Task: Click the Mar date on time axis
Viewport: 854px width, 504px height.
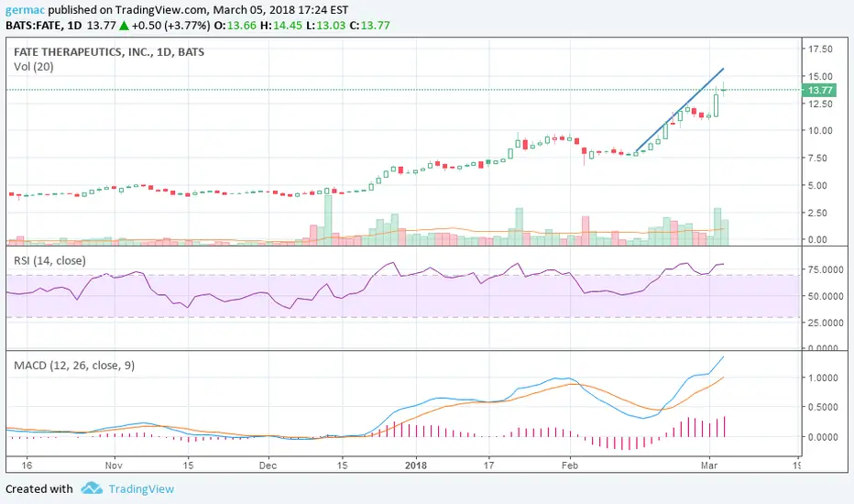Action: click(x=709, y=466)
